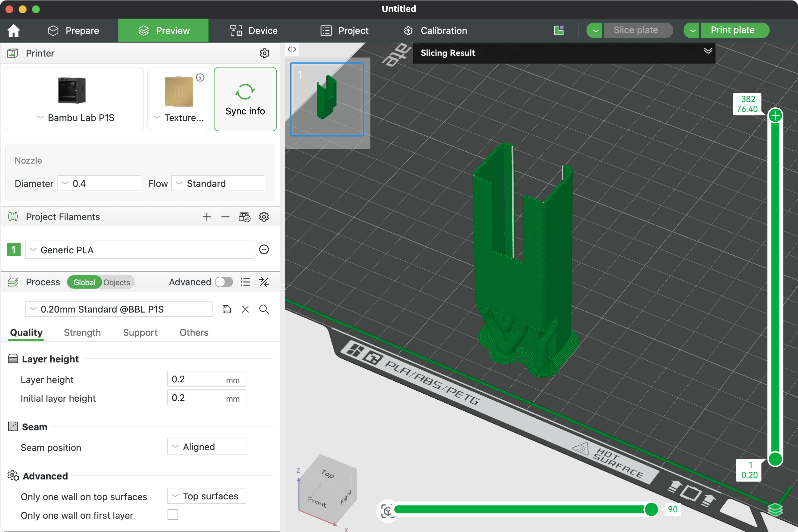The image size is (798, 532).
Task: Switch to the Preview tab
Action: point(164,31)
